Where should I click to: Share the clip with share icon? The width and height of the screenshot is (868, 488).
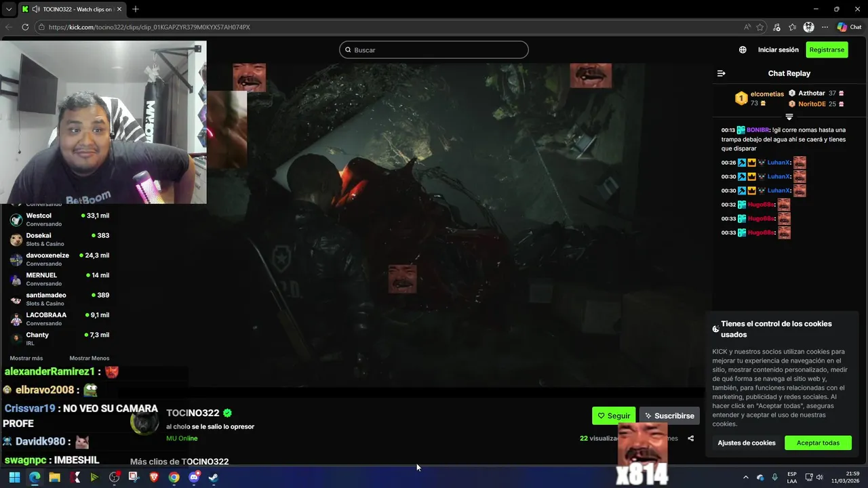[690, 439]
